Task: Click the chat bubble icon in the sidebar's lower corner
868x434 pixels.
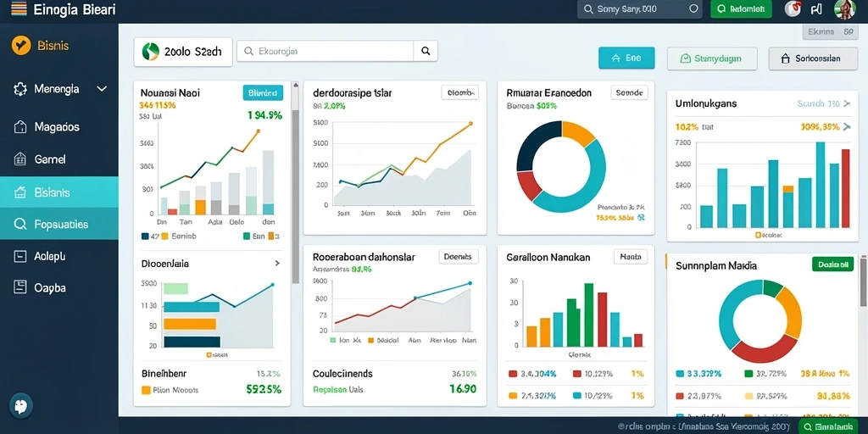Action: pyautogui.click(x=21, y=406)
